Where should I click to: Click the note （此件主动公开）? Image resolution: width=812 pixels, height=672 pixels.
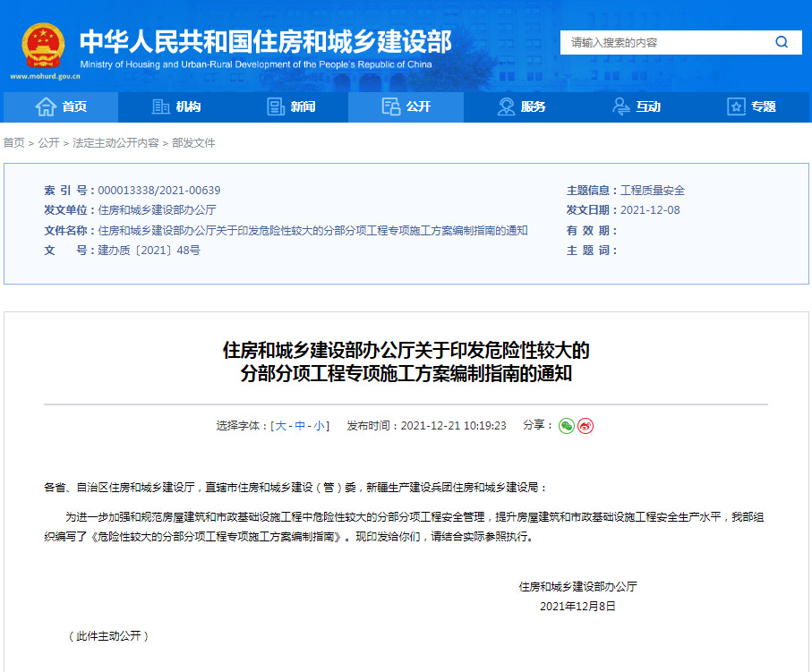[x=108, y=636]
